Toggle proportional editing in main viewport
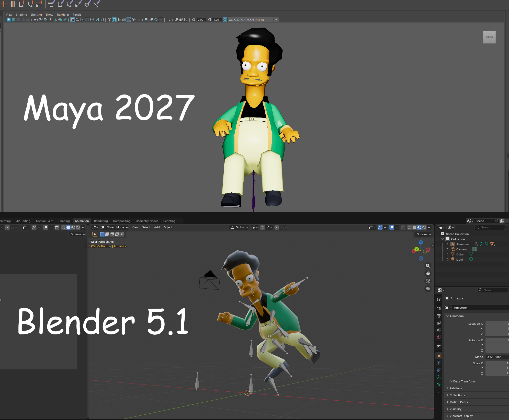 (x=277, y=227)
